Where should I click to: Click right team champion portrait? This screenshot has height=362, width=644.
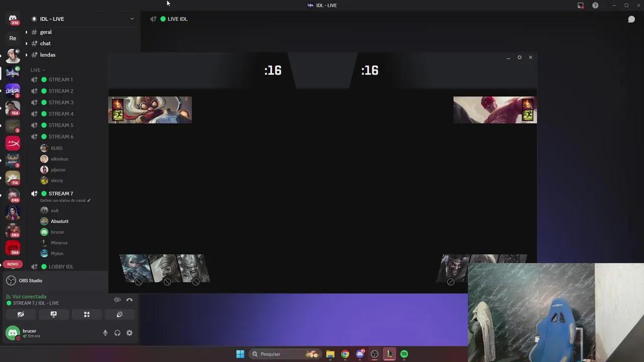click(495, 110)
